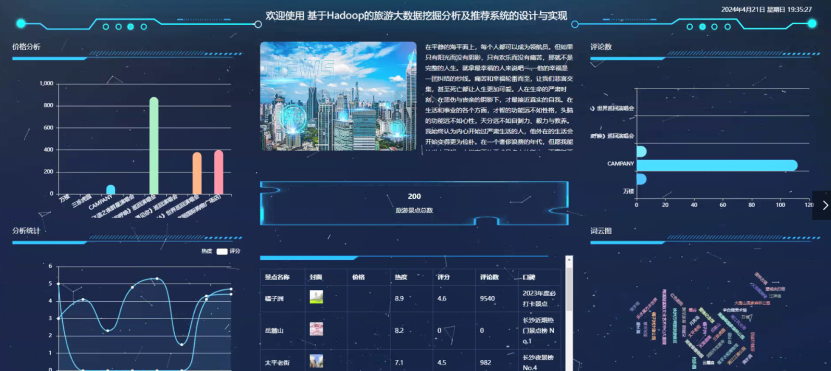Select the pink bar in 价格分析 chart
Screen dimensions: 831x371
[218, 172]
